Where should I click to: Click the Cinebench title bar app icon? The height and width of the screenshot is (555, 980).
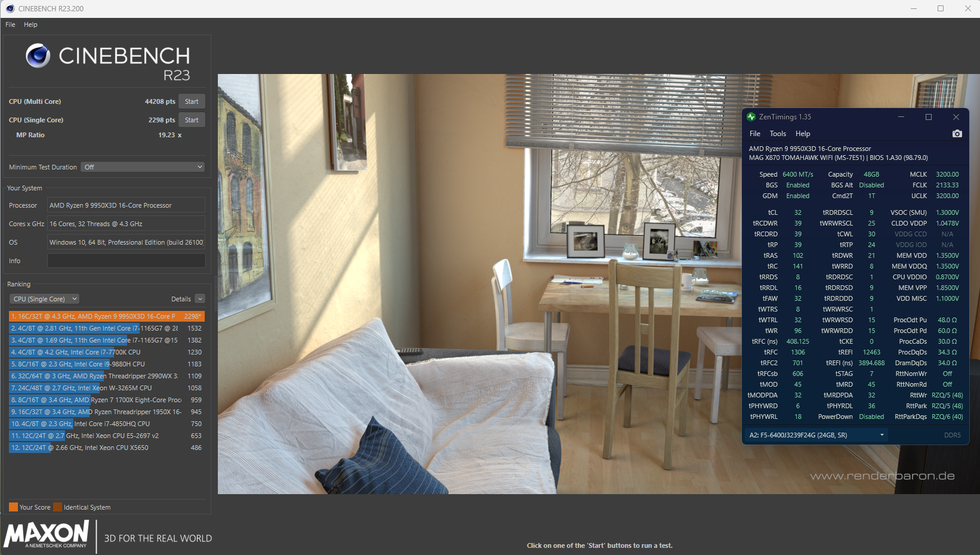tap(10, 8)
